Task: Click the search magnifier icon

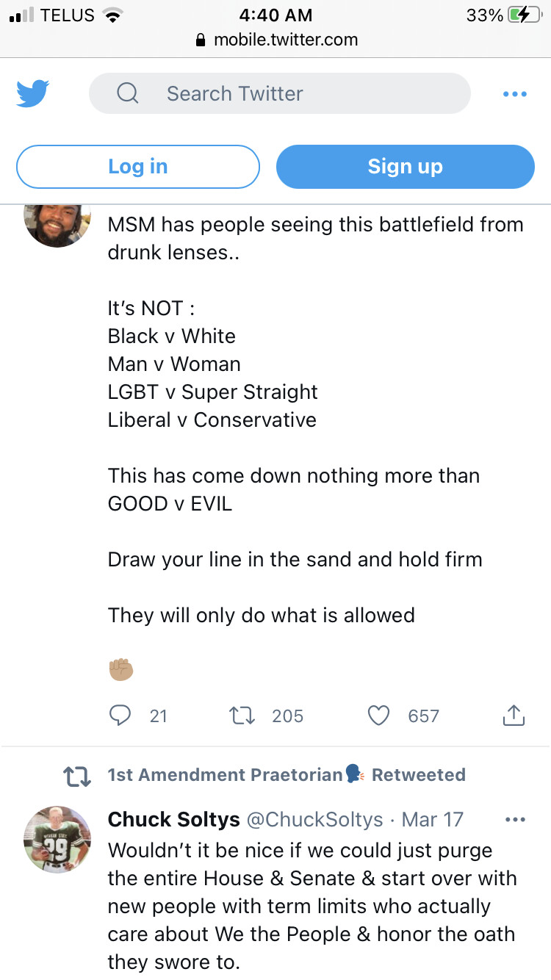Action: click(x=127, y=93)
